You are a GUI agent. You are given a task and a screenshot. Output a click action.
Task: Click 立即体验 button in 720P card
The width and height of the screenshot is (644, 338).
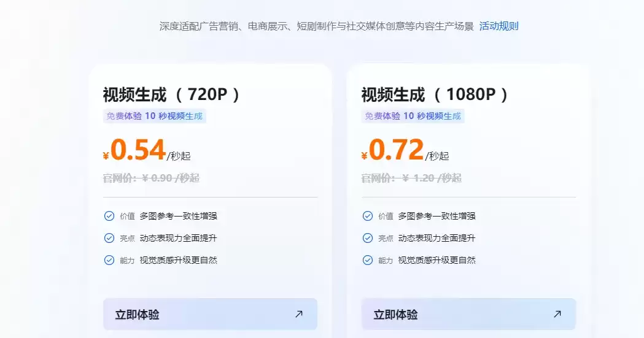211,314
